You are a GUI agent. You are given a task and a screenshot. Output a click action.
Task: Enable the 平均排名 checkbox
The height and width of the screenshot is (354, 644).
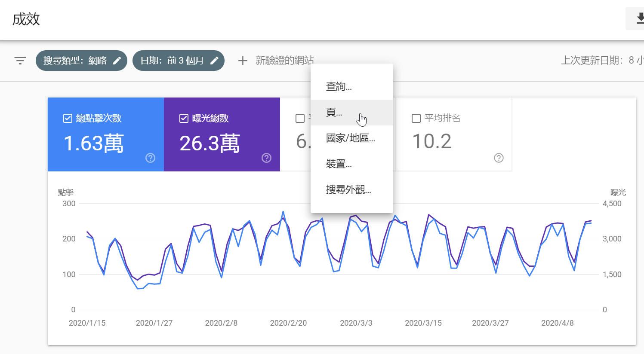click(x=416, y=118)
